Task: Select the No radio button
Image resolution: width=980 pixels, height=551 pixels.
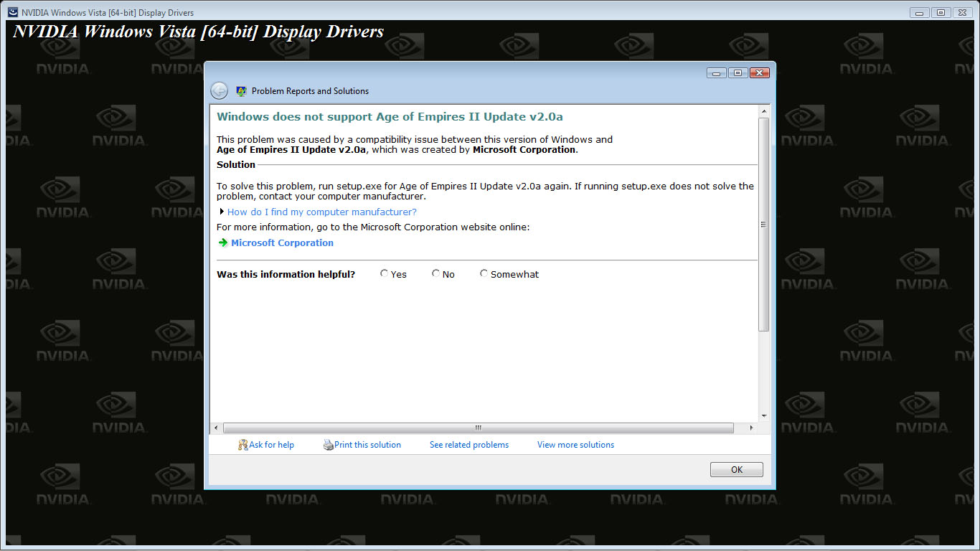Action: 435,273
